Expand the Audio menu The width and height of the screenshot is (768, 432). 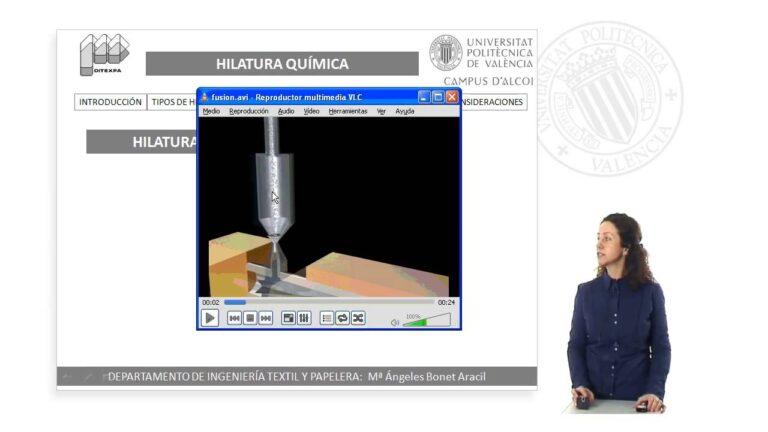pos(286,111)
